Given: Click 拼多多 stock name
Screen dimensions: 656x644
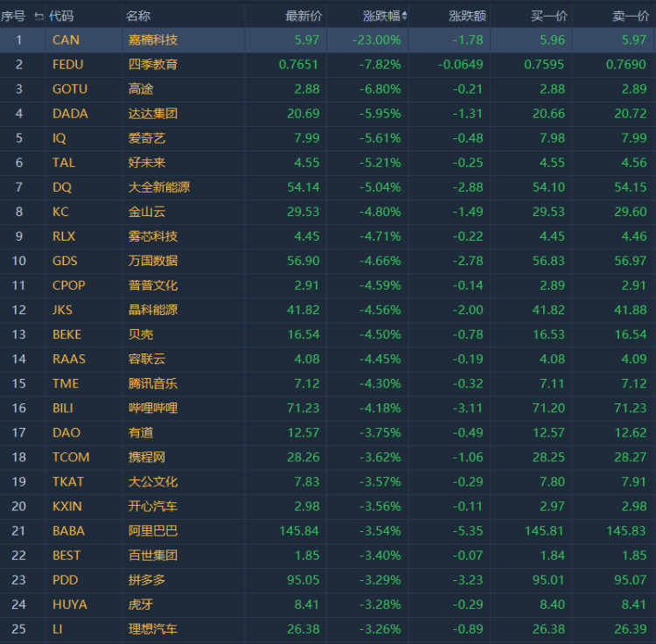Looking at the screenshot, I should tap(147, 580).
